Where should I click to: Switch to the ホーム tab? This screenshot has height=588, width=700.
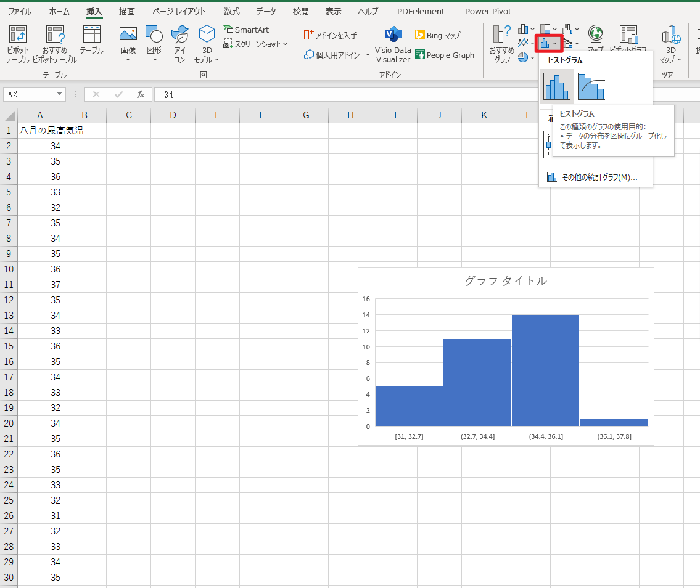click(59, 11)
